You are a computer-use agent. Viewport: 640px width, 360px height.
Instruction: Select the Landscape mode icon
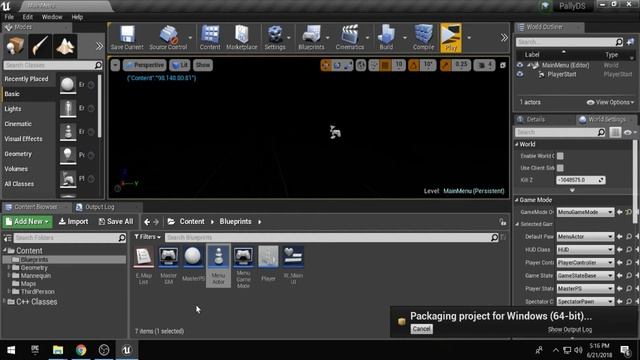[65, 46]
